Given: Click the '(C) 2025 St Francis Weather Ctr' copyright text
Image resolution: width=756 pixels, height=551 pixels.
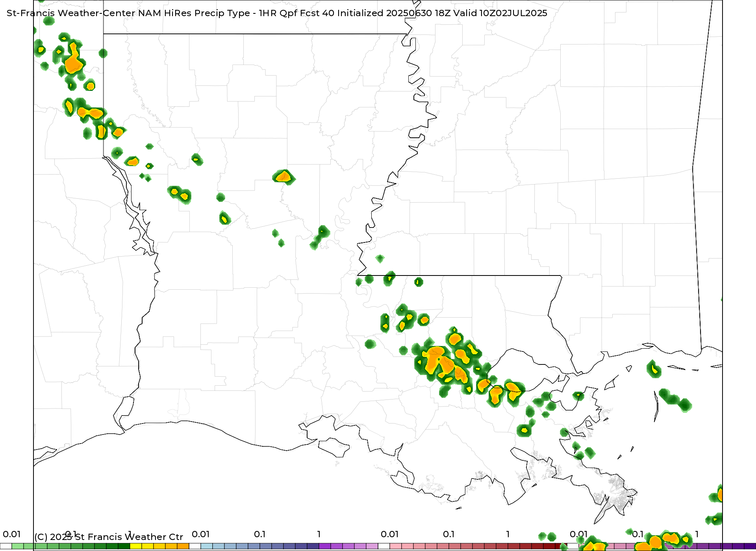Looking at the screenshot, I should pos(109,537).
